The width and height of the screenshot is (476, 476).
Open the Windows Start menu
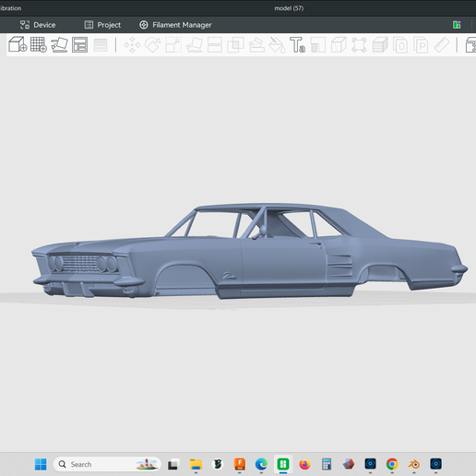(41, 464)
